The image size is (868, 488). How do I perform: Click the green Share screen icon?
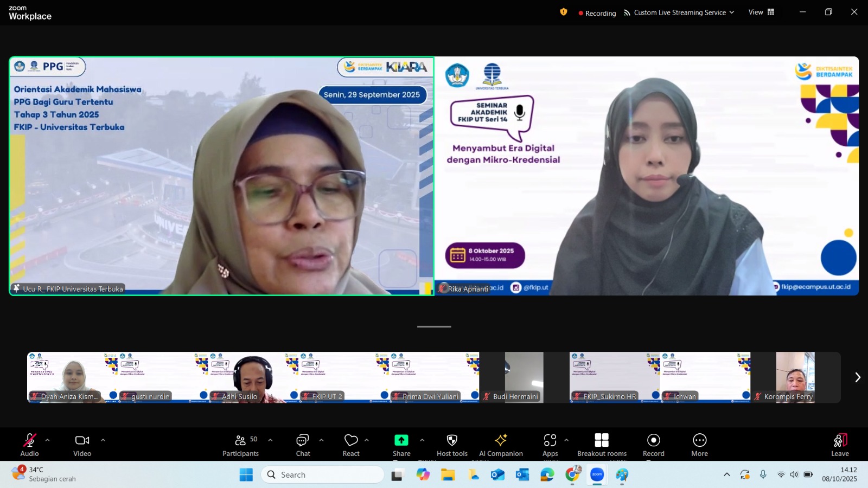tap(401, 440)
